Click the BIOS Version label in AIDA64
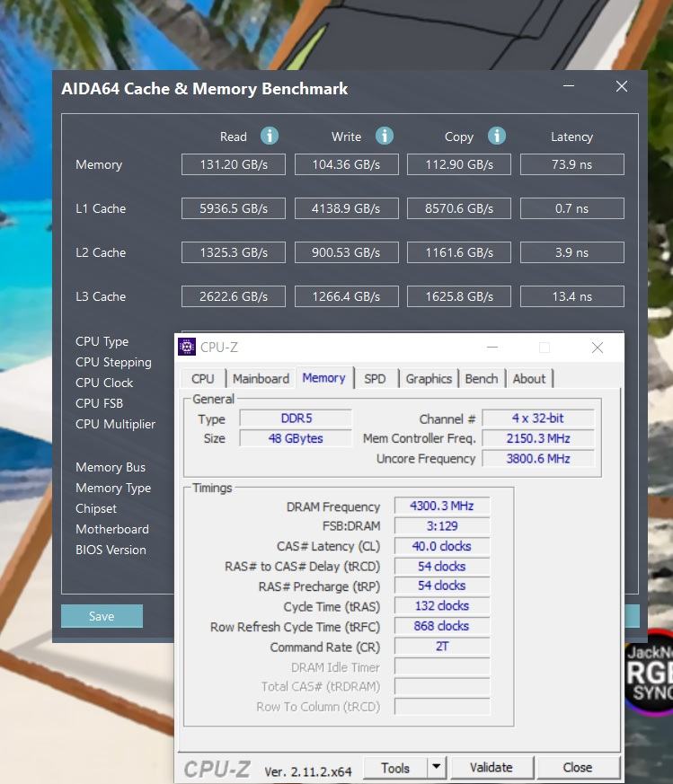The image size is (673, 784). click(111, 550)
